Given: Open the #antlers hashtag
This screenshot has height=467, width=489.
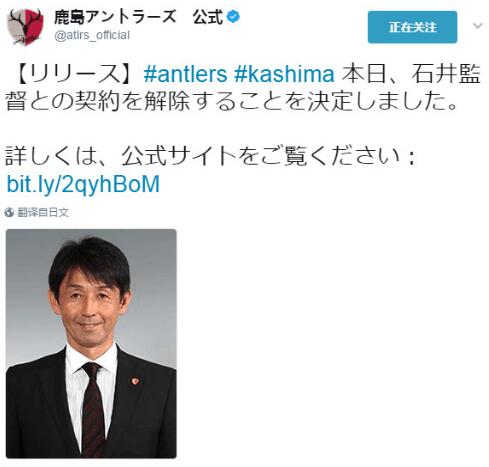Looking at the screenshot, I should coord(185,74).
